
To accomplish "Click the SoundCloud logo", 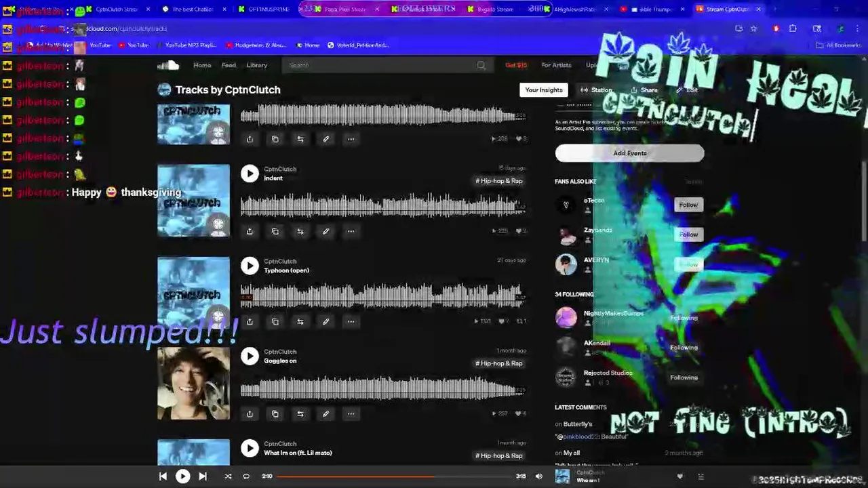I will pyautogui.click(x=168, y=65).
